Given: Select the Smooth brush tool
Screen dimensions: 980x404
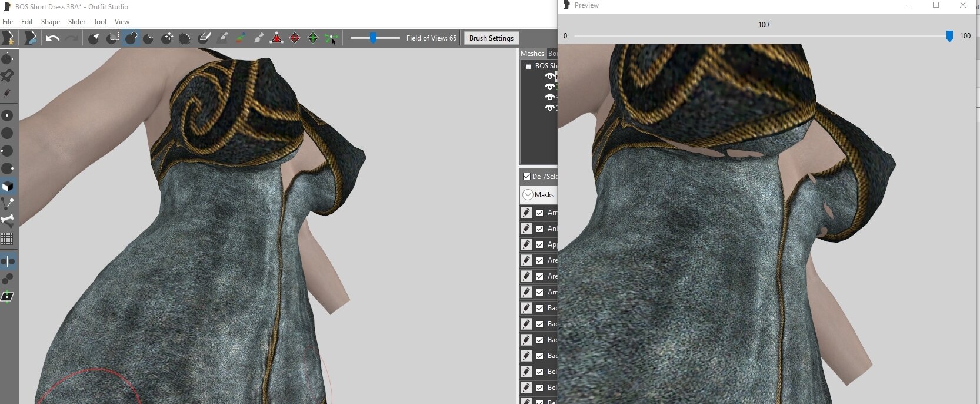Looking at the screenshot, I should (x=185, y=38).
